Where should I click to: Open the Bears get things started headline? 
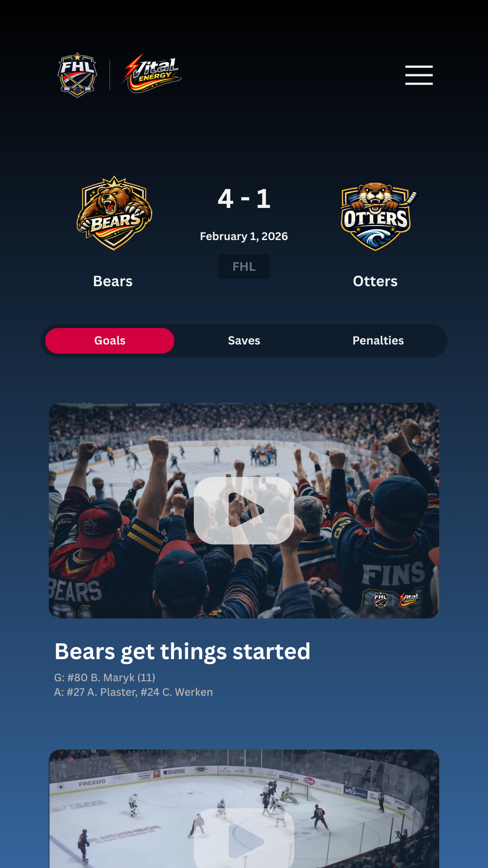point(183,652)
